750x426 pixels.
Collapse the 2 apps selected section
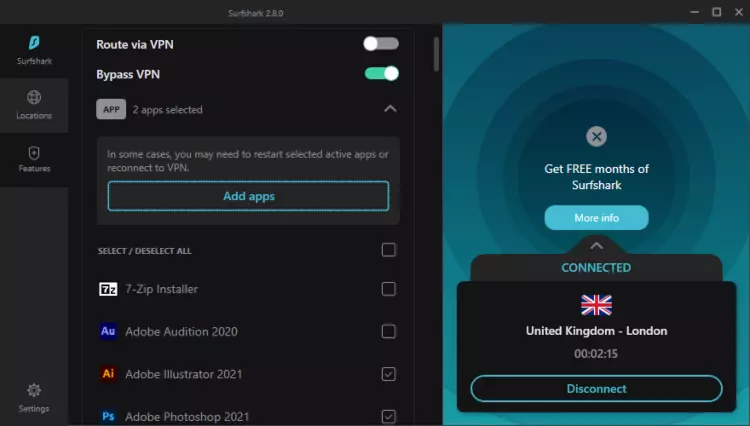[390, 109]
